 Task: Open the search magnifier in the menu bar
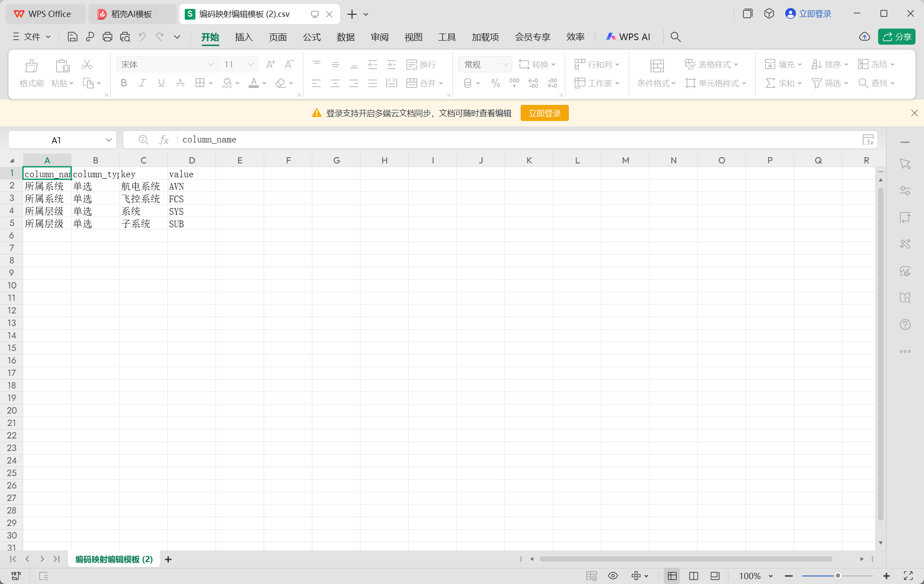click(x=675, y=37)
